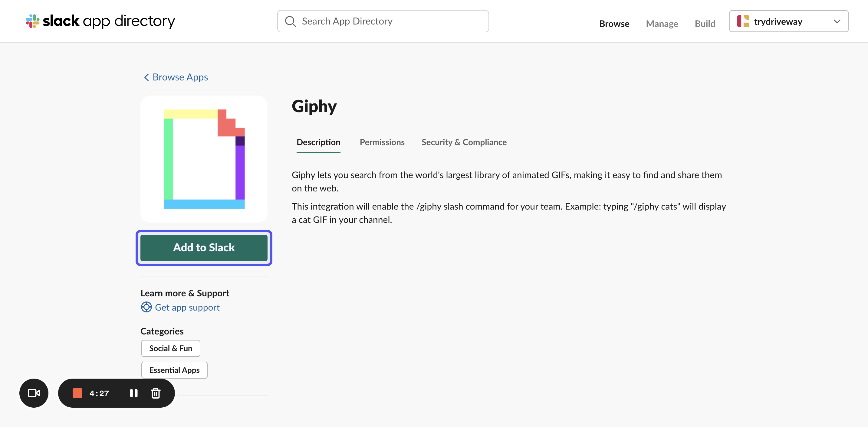This screenshot has width=868, height=427.
Task: Click the trydriveway workspace icon
Action: coord(743,21)
